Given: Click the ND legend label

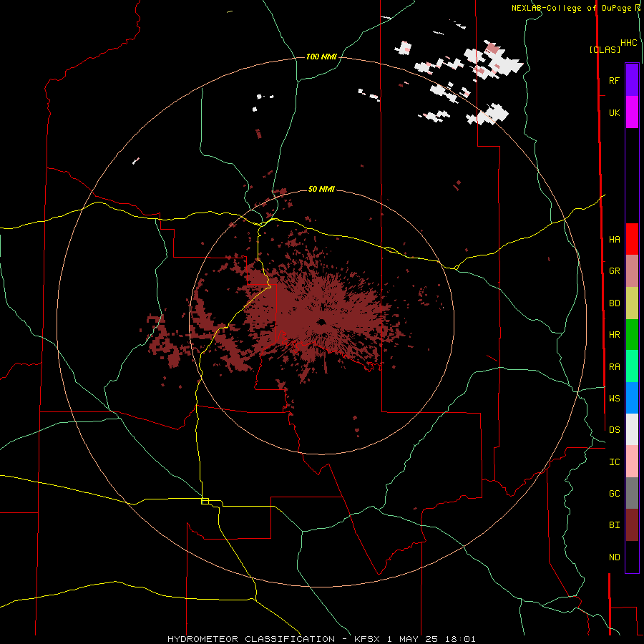Looking at the screenshot, I should (614, 557).
